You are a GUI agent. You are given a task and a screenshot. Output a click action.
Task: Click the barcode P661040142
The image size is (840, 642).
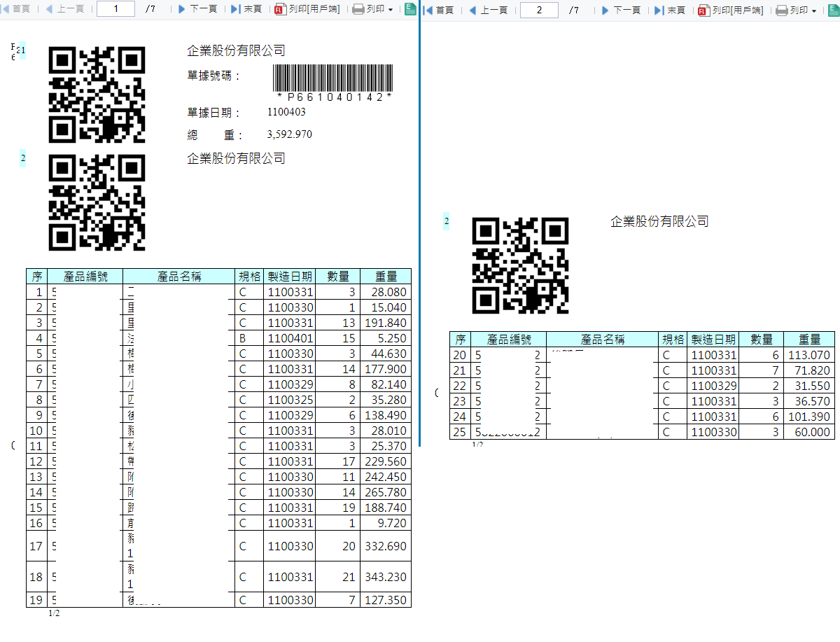click(332, 83)
